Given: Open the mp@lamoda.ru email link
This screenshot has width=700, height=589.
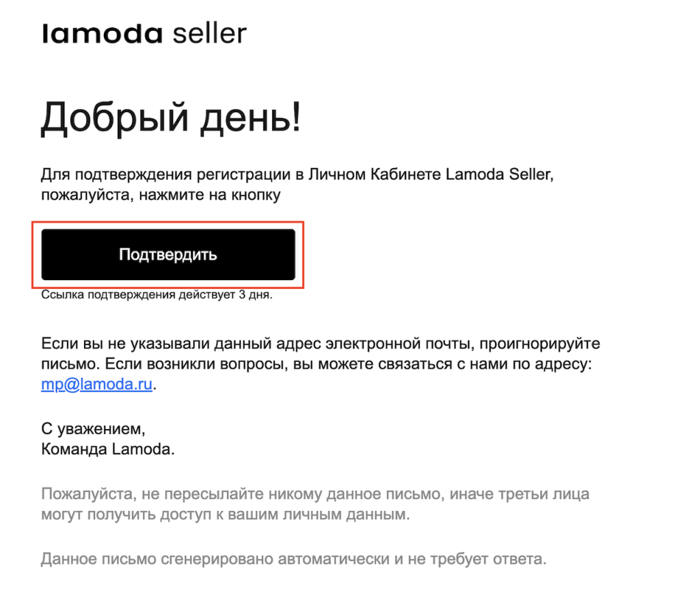Looking at the screenshot, I should pos(96,384).
